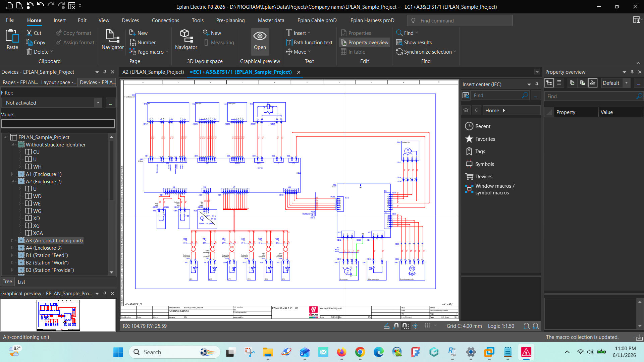Click the Number pages button
The height and width of the screenshot is (362, 644).
point(143,42)
